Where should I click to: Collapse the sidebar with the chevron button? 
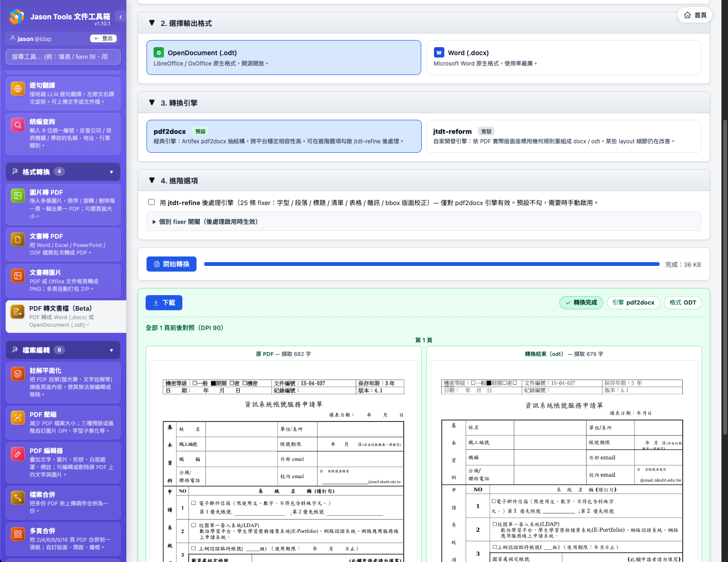coord(121,17)
